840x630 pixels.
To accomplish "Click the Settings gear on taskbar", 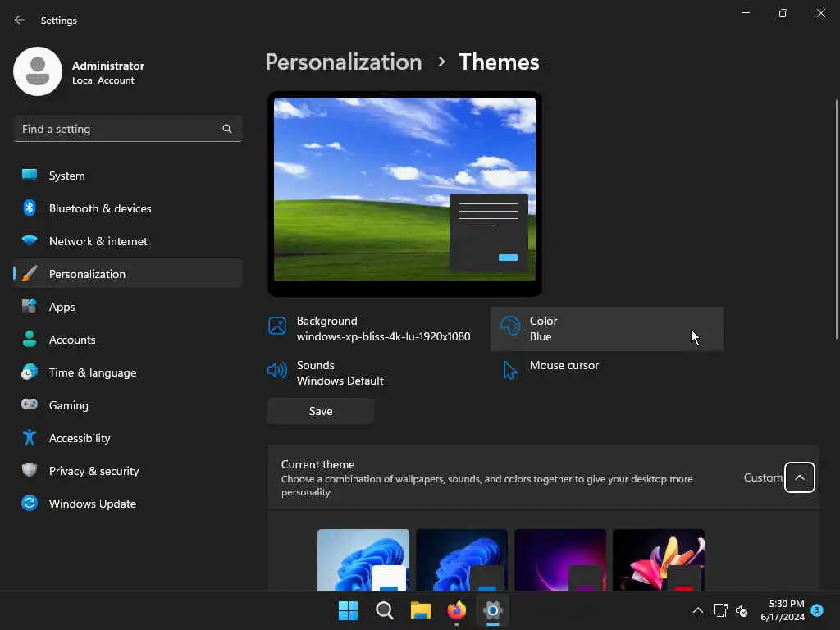I will [x=493, y=610].
